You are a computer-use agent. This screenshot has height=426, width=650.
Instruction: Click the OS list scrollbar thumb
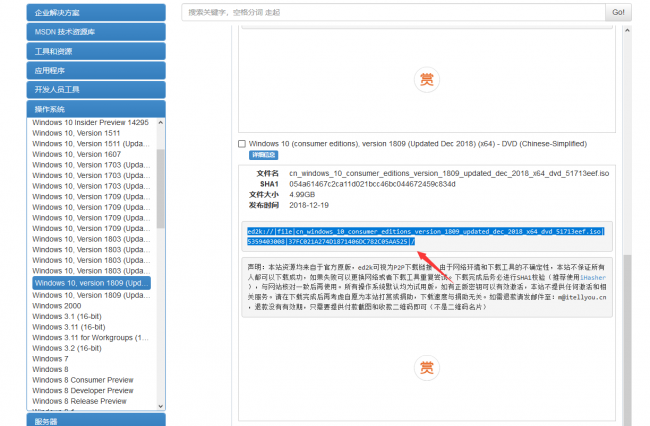click(x=161, y=189)
